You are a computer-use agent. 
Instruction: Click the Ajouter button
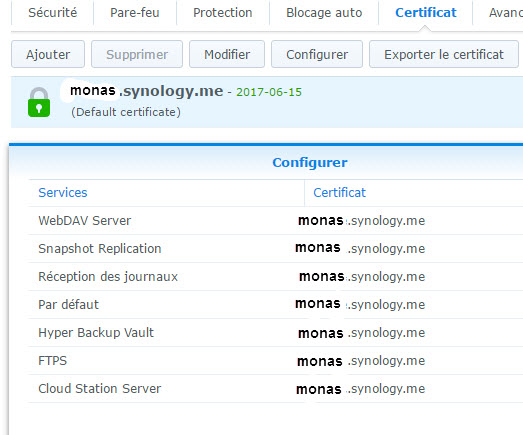coord(48,54)
